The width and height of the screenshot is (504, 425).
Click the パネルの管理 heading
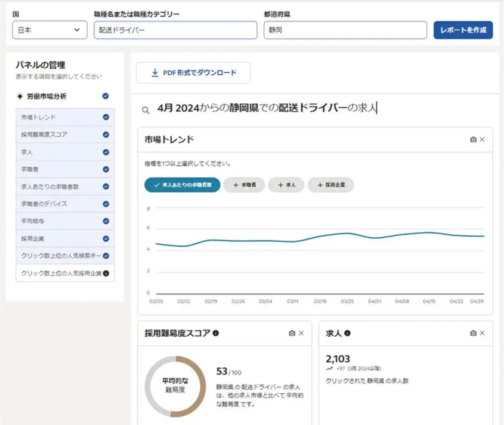click(41, 65)
